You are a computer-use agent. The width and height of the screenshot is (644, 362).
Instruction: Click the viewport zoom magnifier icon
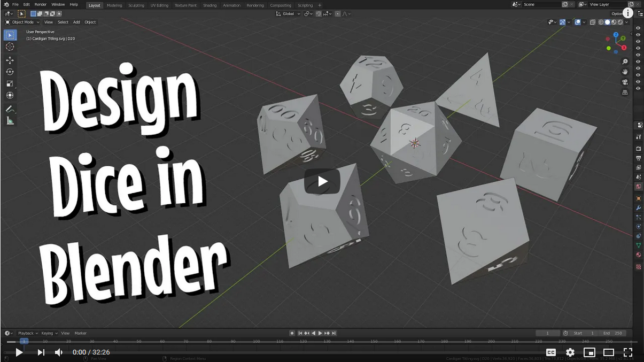click(625, 61)
